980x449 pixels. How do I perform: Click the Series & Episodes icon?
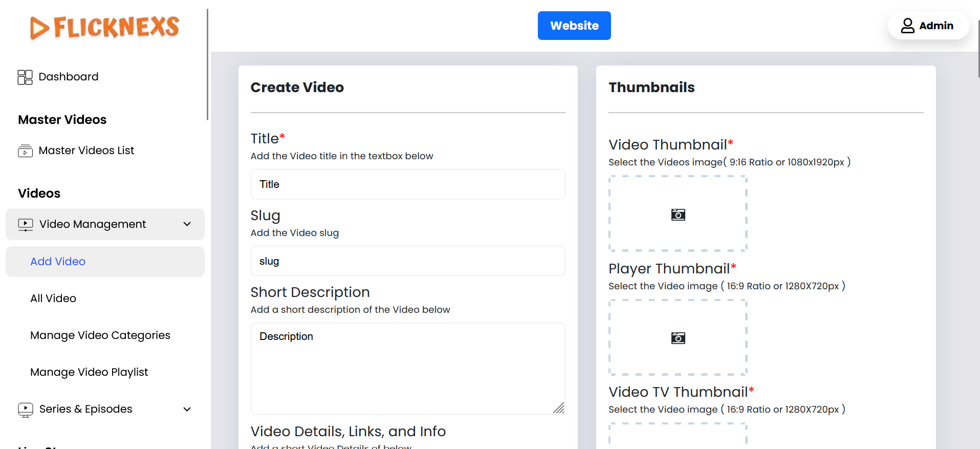(25, 410)
